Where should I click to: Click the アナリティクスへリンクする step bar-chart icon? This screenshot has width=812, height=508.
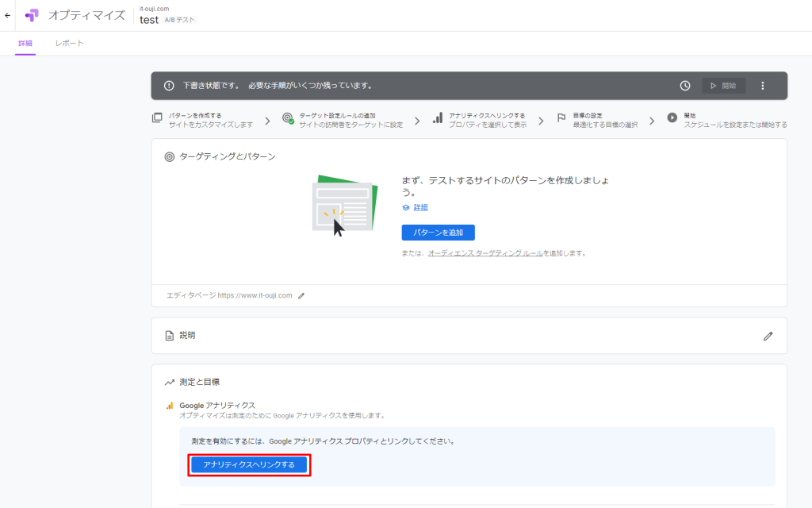(x=438, y=117)
